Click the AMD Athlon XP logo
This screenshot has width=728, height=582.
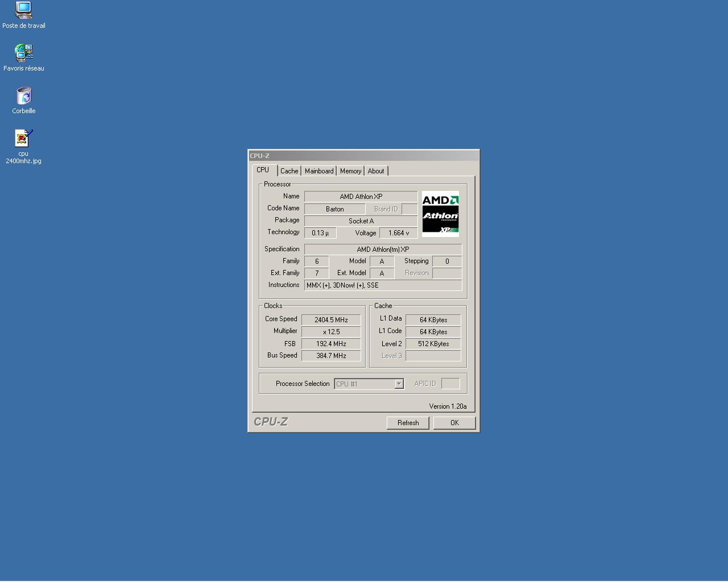440,214
